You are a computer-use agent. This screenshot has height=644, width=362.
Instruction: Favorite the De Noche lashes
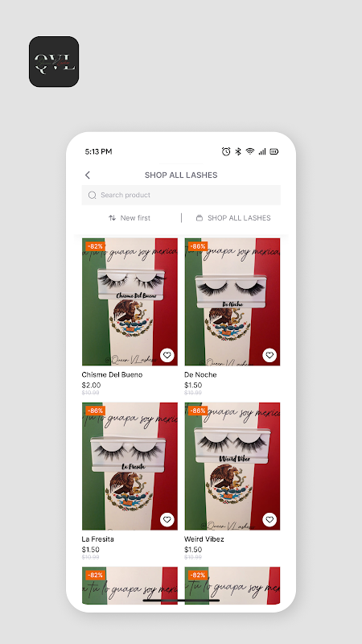click(269, 355)
